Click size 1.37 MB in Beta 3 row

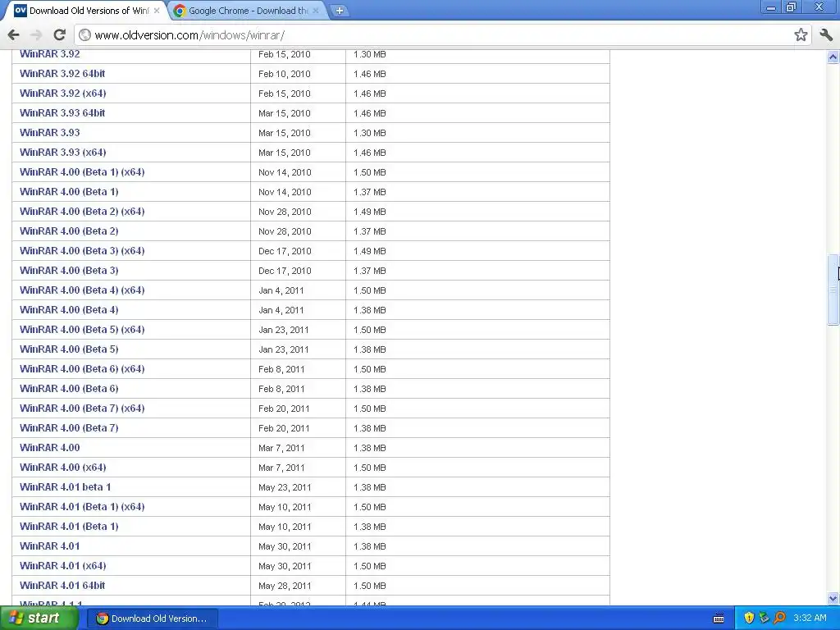370,271
